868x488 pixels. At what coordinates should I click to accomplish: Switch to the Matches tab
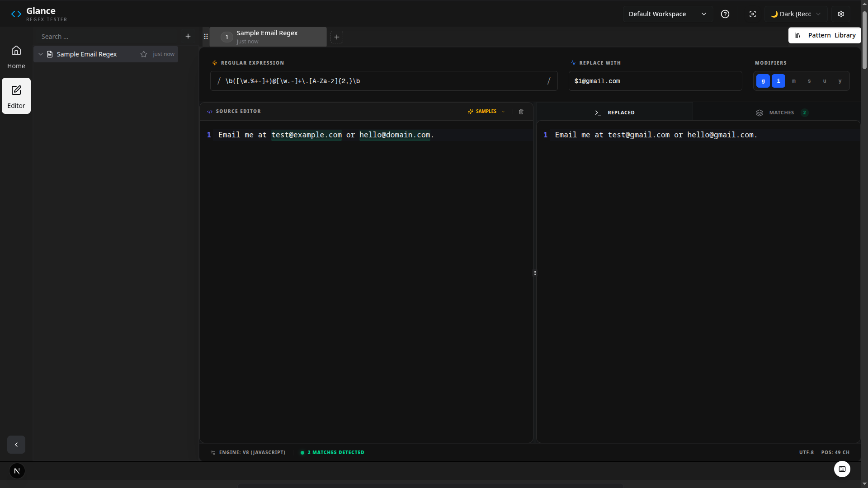[x=782, y=112]
